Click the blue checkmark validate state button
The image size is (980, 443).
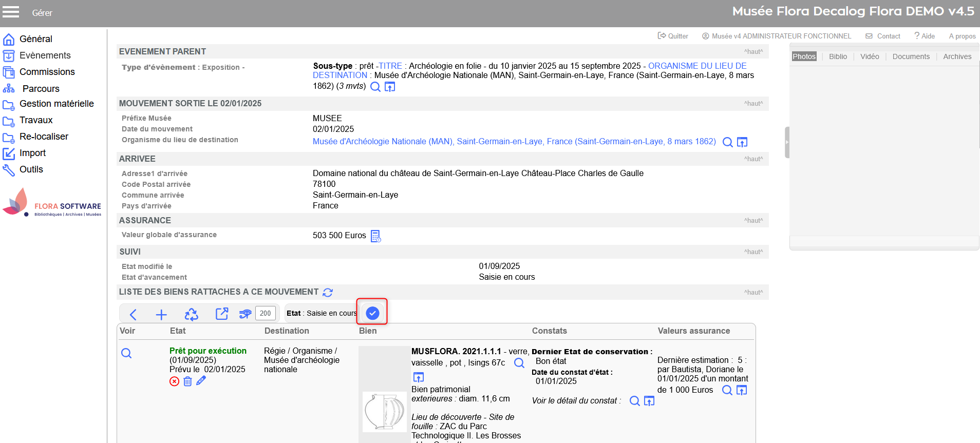point(372,313)
